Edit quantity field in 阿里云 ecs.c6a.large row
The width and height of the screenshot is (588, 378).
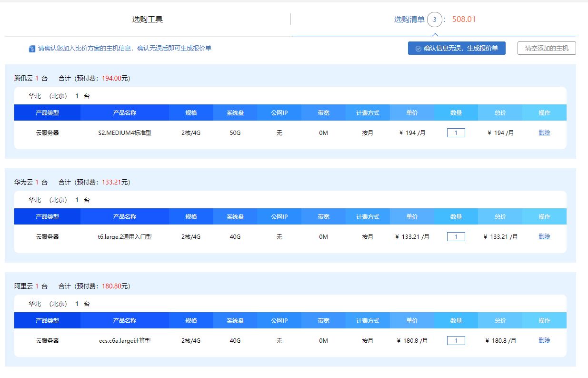point(456,341)
